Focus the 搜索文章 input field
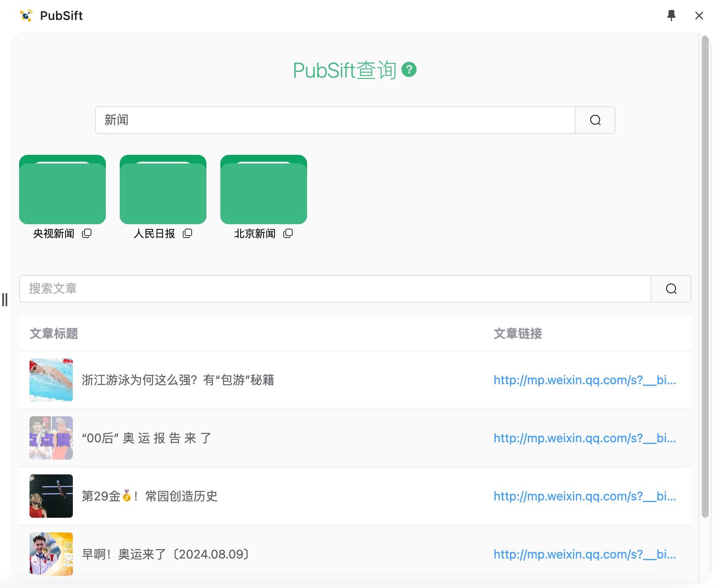Screen dimensions: 720x588 coord(335,289)
